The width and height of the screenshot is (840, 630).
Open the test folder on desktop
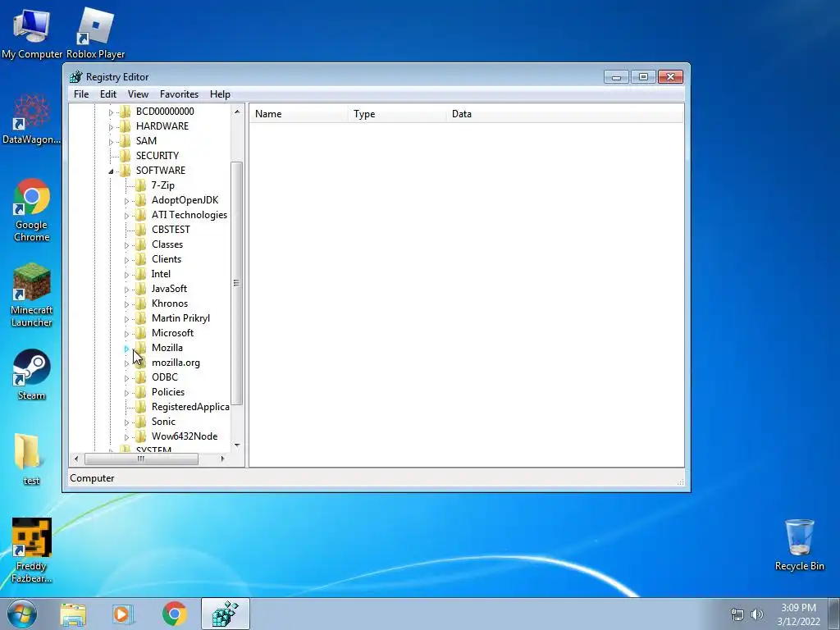point(30,459)
